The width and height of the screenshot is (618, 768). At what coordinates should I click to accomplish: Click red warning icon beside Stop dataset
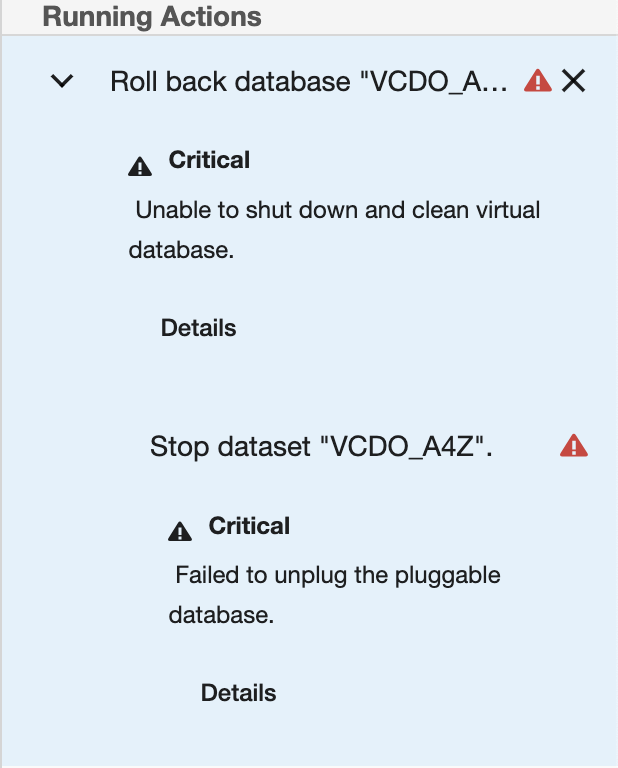[574, 446]
